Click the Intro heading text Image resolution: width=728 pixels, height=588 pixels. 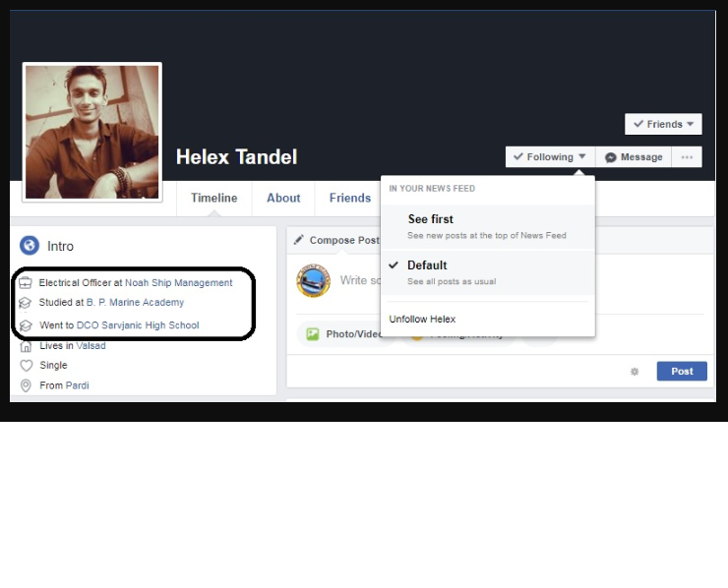(60, 246)
